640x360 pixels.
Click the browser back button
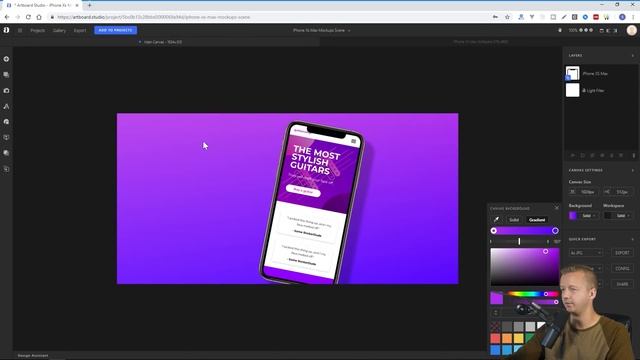point(7,17)
